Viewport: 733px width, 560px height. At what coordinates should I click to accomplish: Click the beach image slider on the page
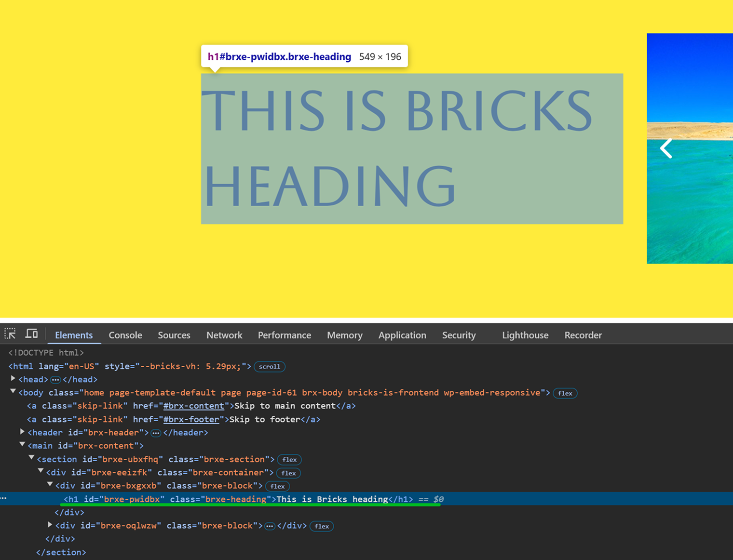690,148
